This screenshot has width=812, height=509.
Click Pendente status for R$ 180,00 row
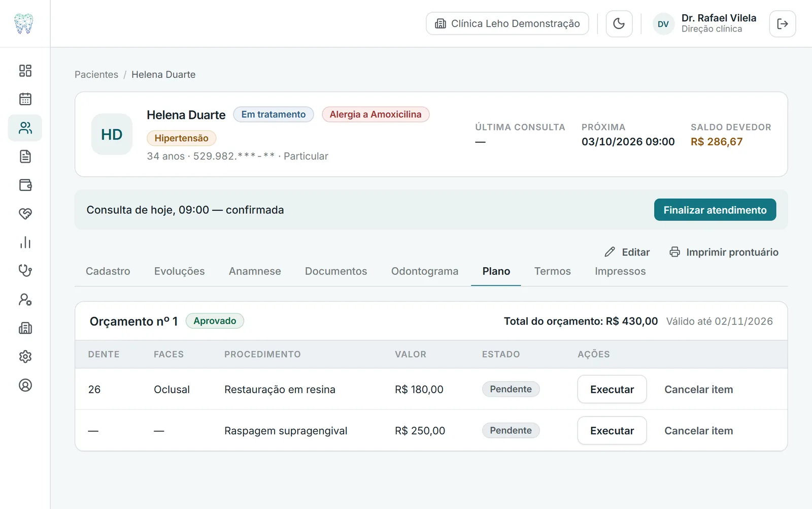(x=511, y=389)
